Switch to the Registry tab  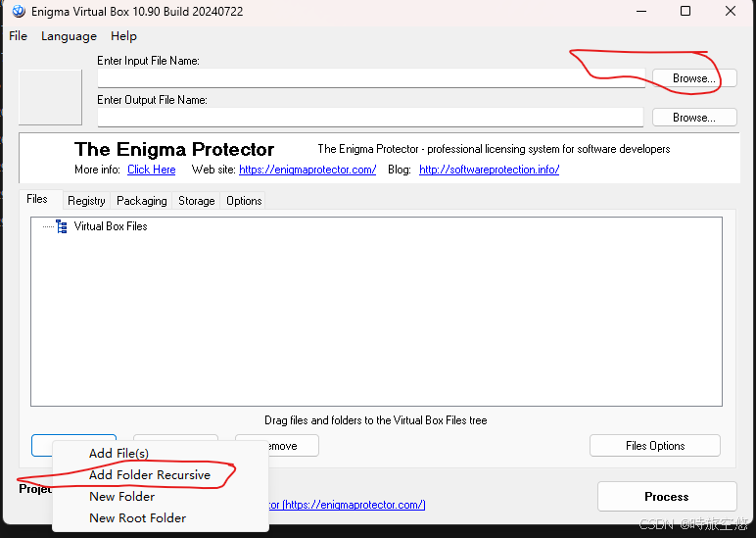point(86,201)
